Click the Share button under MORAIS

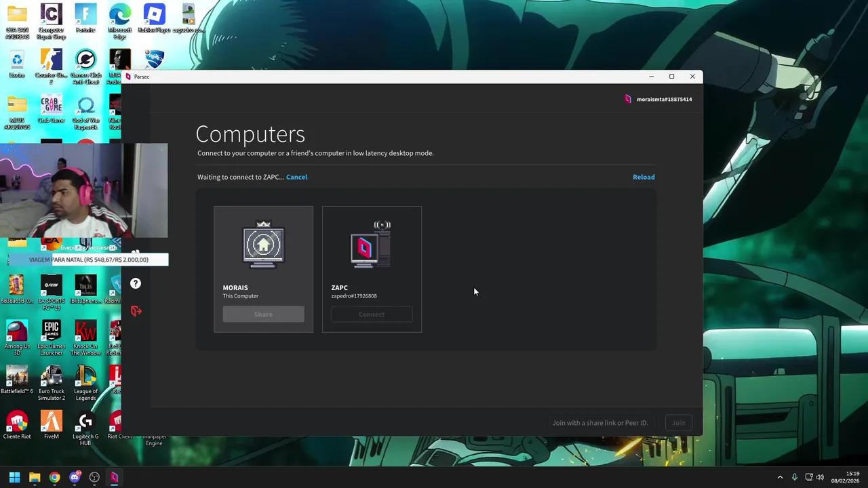coord(263,314)
